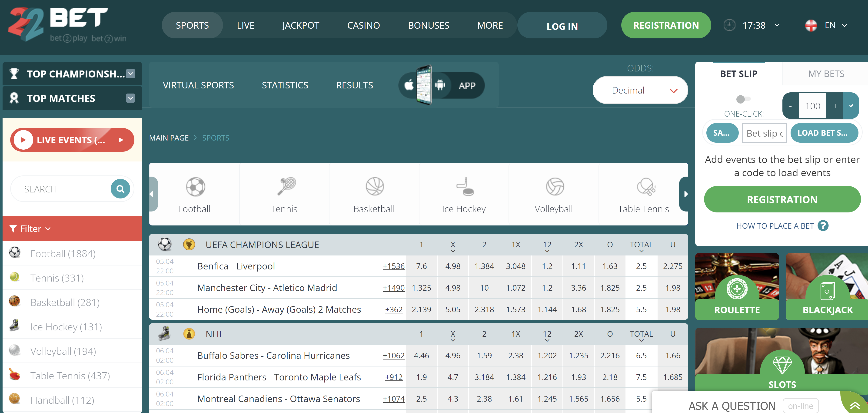868x413 pixels.
Task: Open the Decimal odds format dropdown
Action: pyautogui.click(x=640, y=90)
